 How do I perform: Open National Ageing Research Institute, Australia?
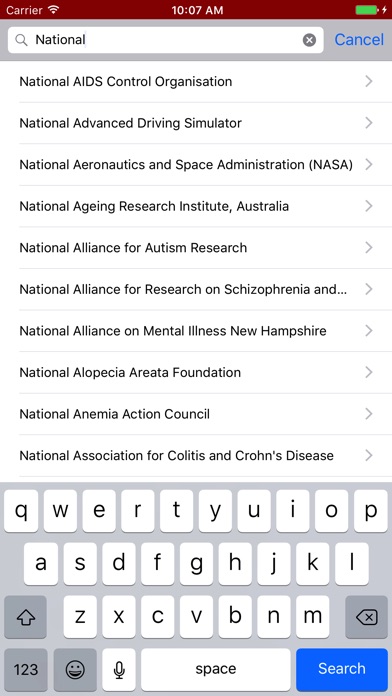click(x=196, y=206)
